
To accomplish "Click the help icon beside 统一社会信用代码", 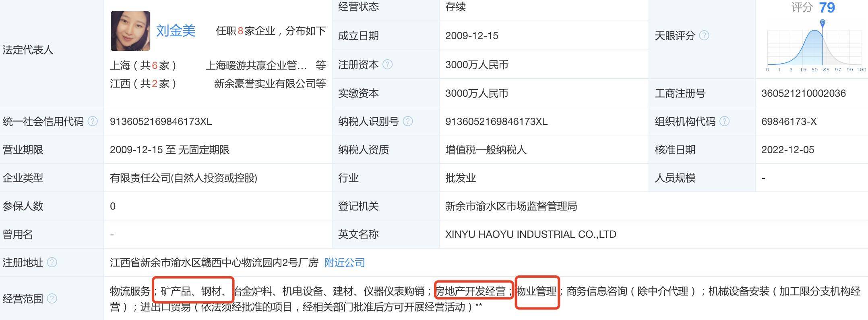I will tap(93, 121).
